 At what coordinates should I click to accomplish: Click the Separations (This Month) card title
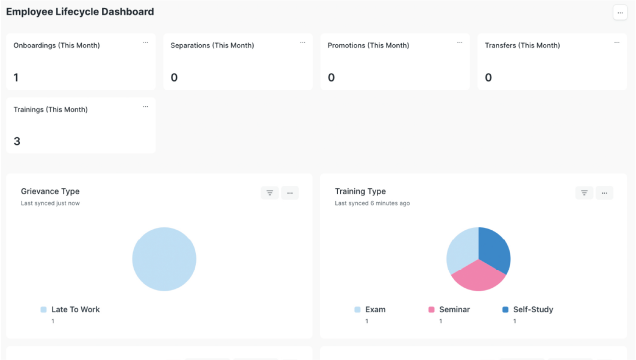pyautogui.click(x=212, y=45)
